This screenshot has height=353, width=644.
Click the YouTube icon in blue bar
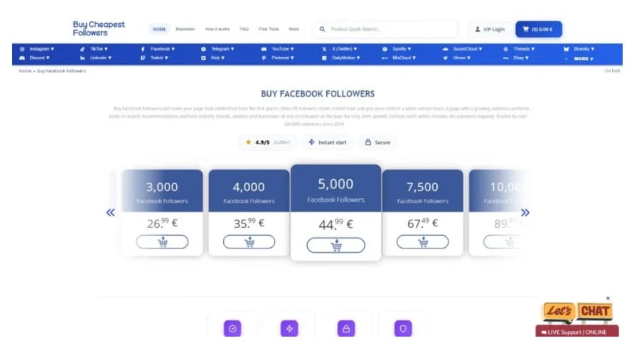tap(264, 49)
